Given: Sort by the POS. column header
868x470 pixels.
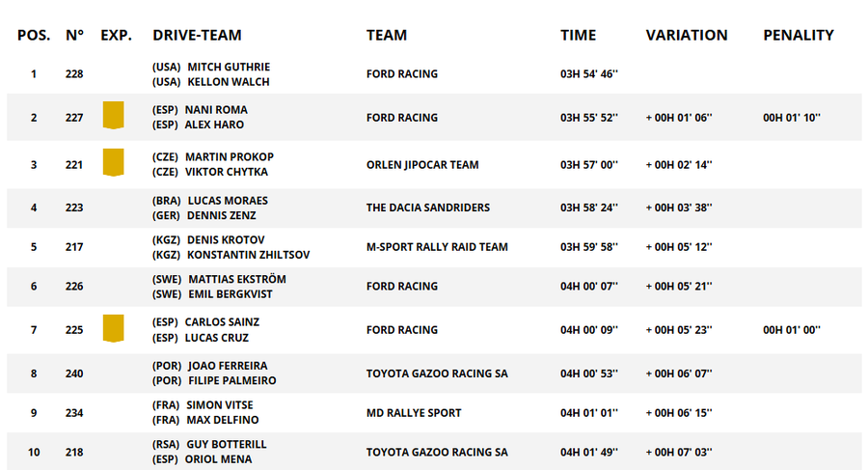Looking at the screenshot, I should pyautogui.click(x=34, y=35).
